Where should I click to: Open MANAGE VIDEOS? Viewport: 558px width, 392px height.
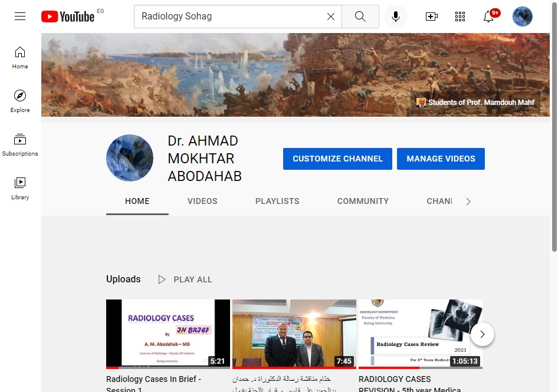441,159
